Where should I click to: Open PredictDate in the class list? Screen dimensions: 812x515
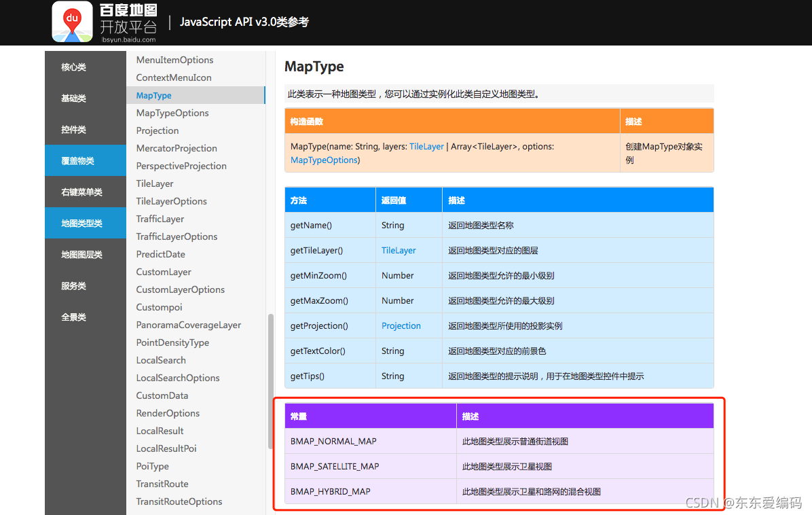click(x=160, y=254)
